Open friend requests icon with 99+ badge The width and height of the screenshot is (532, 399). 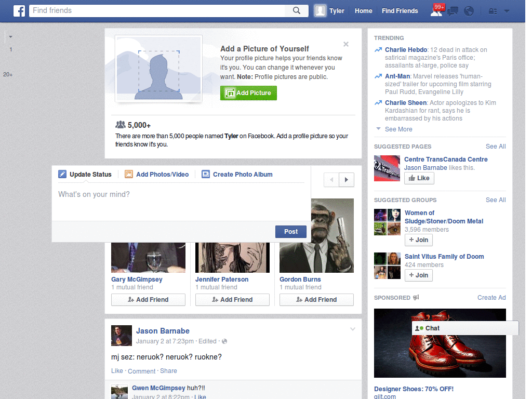pos(436,11)
